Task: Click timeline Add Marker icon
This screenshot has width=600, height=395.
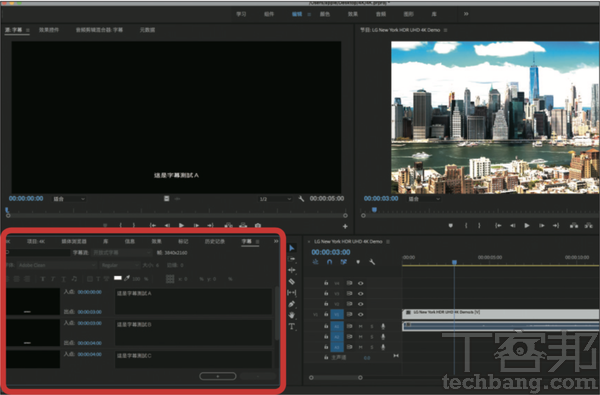Action: [x=358, y=262]
